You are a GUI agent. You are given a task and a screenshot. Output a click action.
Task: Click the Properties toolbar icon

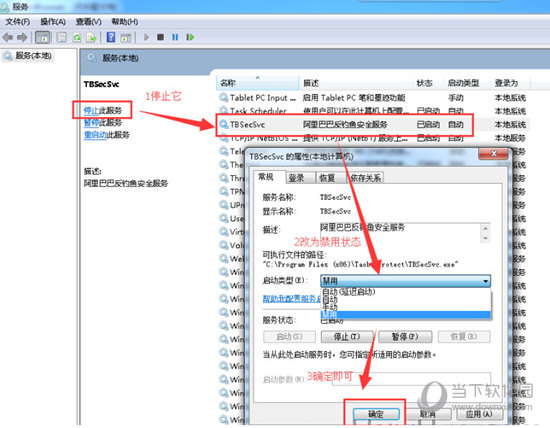pos(62,37)
